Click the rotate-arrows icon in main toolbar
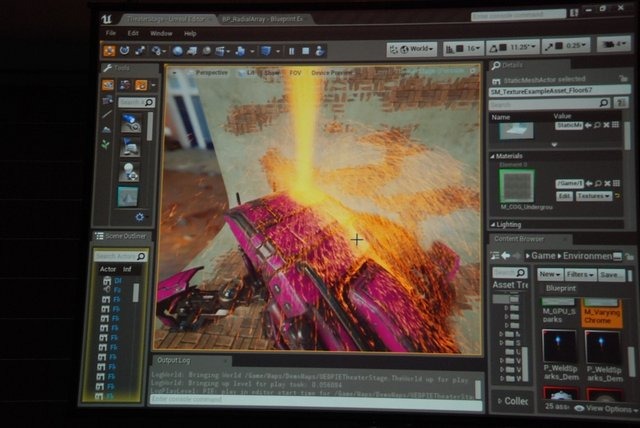The image size is (640, 428). click(x=124, y=50)
